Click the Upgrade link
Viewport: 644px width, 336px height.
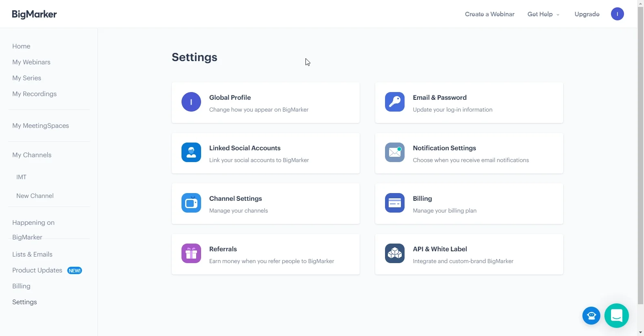click(587, 14)
